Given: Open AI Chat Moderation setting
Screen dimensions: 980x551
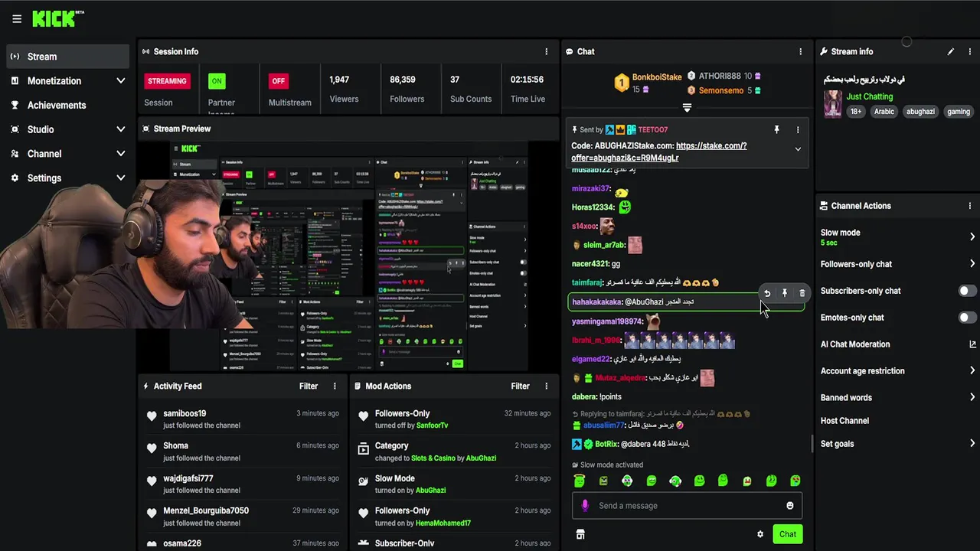Looking at the screenshot, I should [855, 344].
